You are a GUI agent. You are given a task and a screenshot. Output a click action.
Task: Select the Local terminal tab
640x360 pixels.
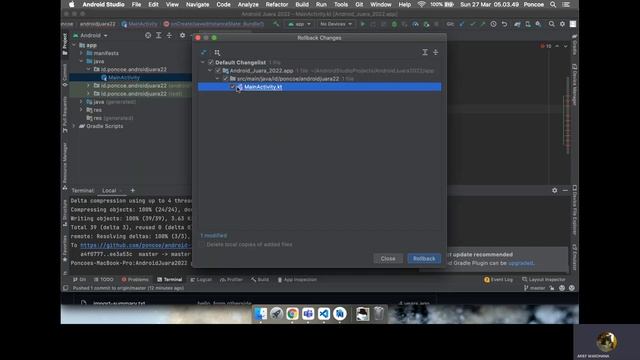(x=109, y=191)
